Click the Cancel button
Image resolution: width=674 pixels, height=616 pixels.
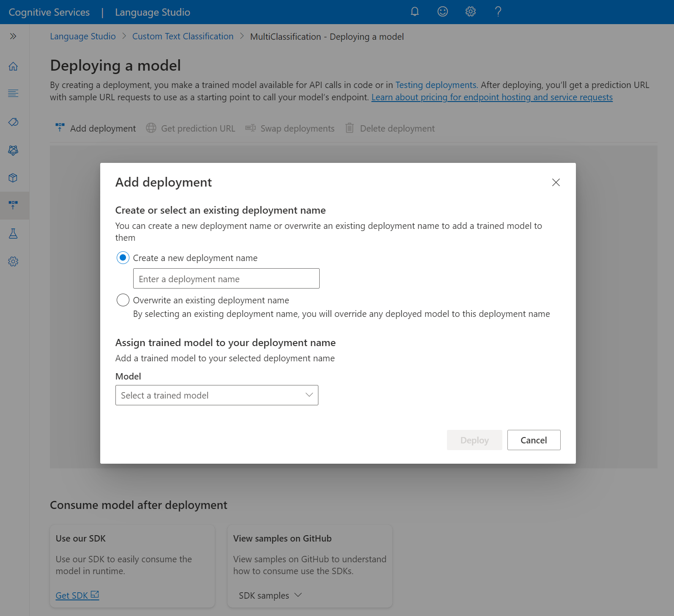coord(534,440)
